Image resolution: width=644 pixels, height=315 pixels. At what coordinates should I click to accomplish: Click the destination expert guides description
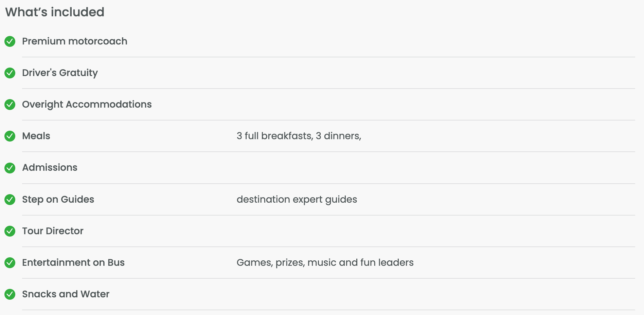297,200
